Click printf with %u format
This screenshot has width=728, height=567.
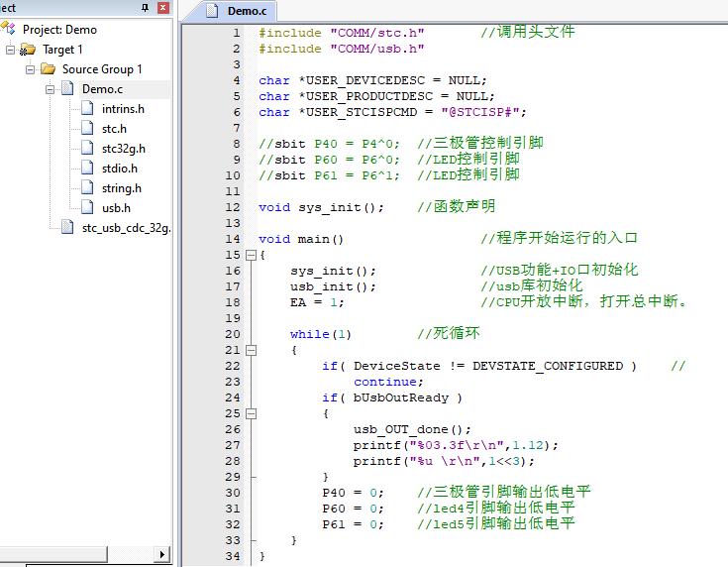coord(444,461)
